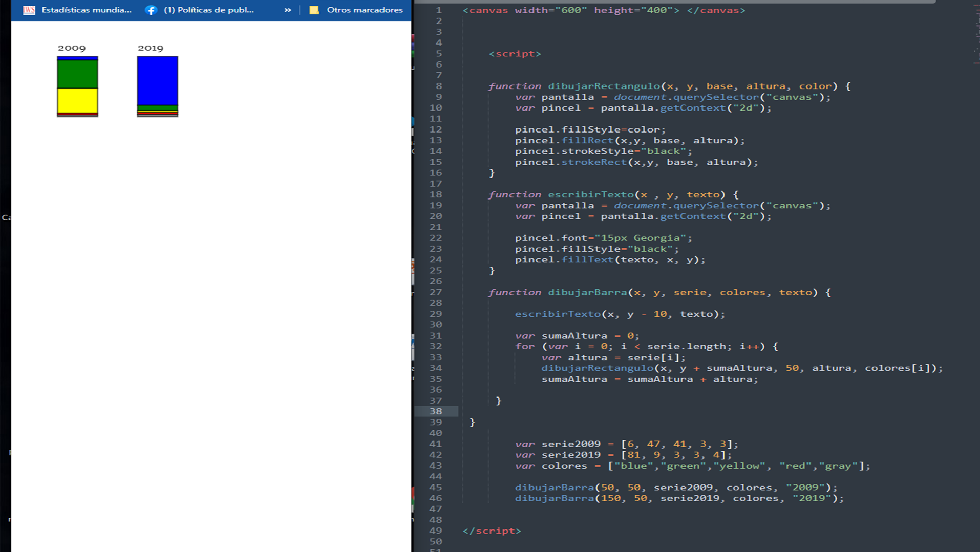This screenshot has height=552, width=980.
Task: Click serie.length in the for loop
Action: (687, 347)
